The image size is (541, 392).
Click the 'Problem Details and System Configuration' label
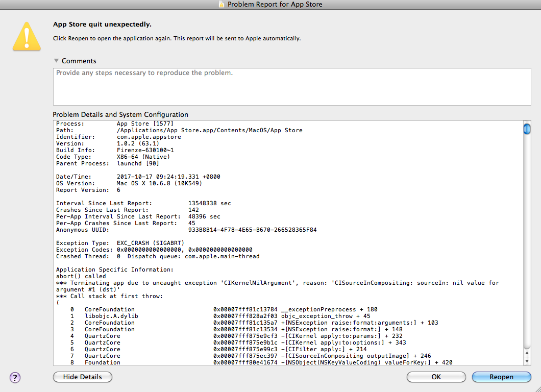pyautogui.click(x=120, y=114)
